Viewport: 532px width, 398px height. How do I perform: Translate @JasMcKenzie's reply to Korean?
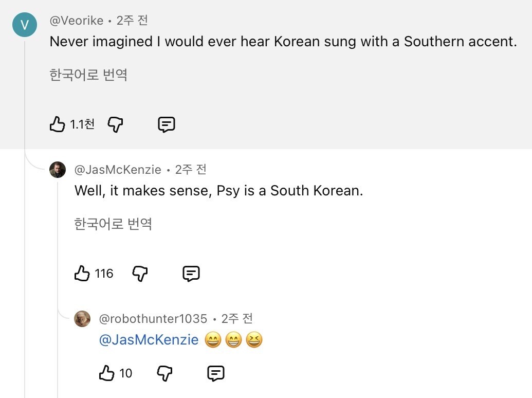click(x=113, y=224)
